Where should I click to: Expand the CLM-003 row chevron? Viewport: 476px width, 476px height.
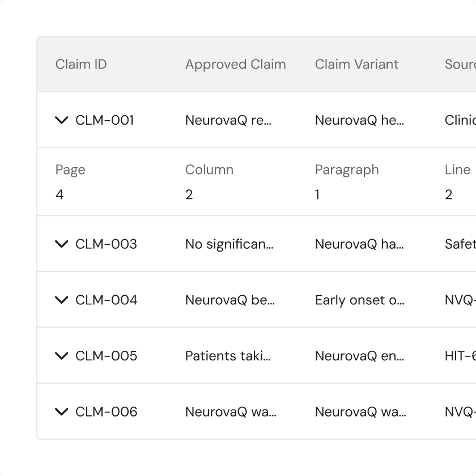[62, 244]
